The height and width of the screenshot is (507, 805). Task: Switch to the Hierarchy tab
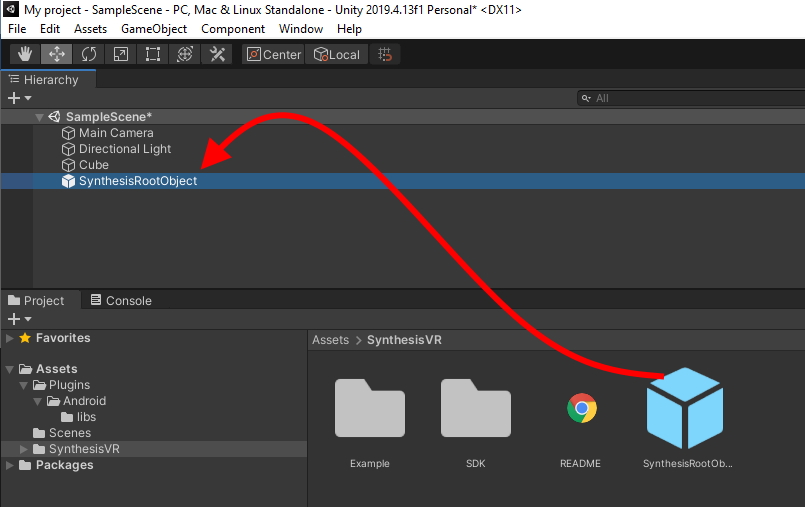coord(48,80)
